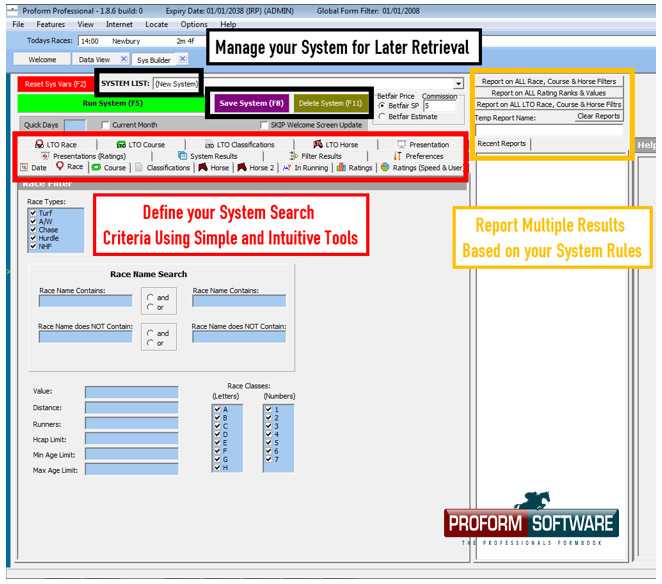
Task: Click Report on ALL Race, Course & Horse Filters
Action: 548,81
